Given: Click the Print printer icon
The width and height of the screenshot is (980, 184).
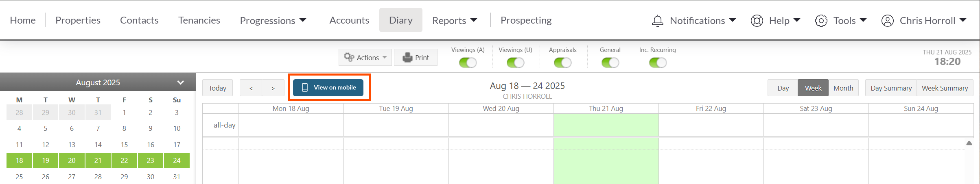Looking at the screenshot, I should [x=407, y=57].
